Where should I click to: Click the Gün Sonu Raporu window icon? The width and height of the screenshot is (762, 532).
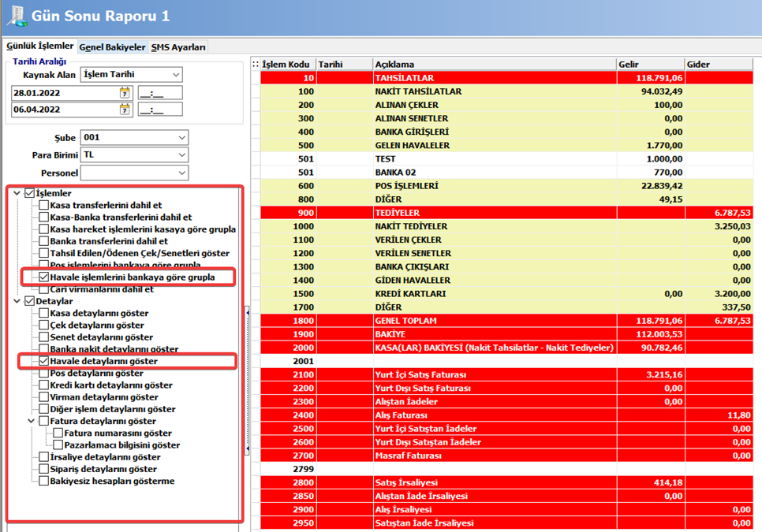click(x=16, y=16)
